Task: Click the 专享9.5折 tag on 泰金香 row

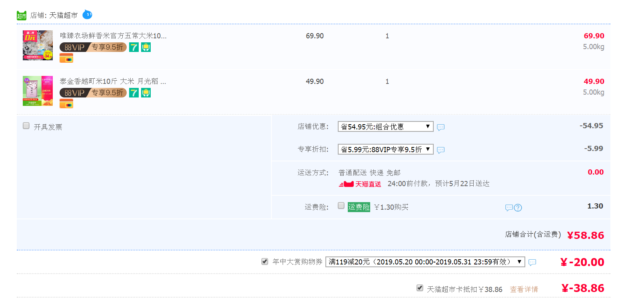Action: pos(107,93)
